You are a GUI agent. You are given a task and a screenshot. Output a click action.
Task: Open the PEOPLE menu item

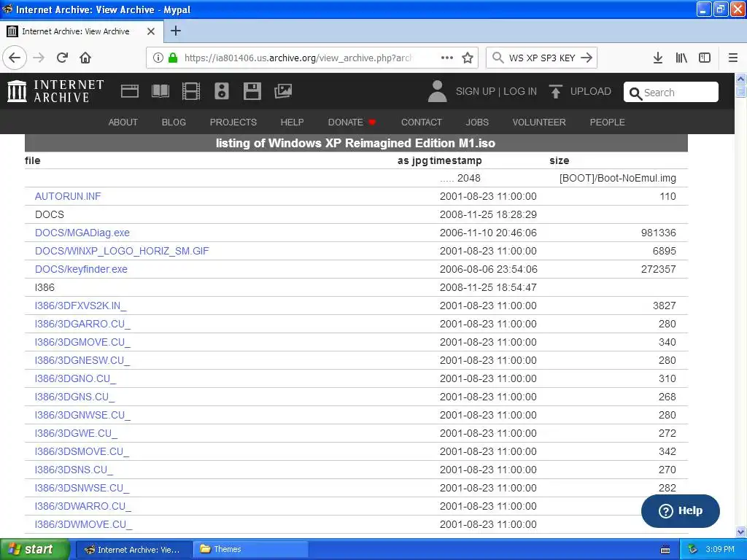[x=608, y=122]
